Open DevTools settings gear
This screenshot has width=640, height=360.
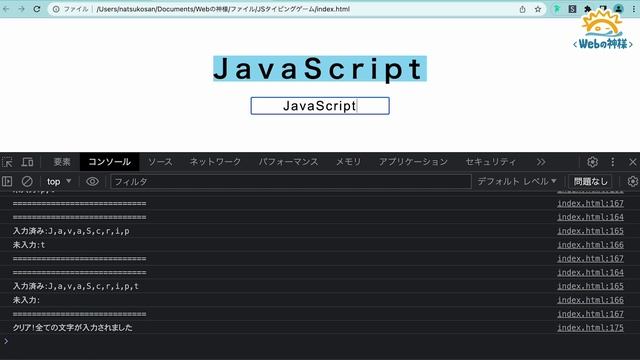(x=592, y=162)
